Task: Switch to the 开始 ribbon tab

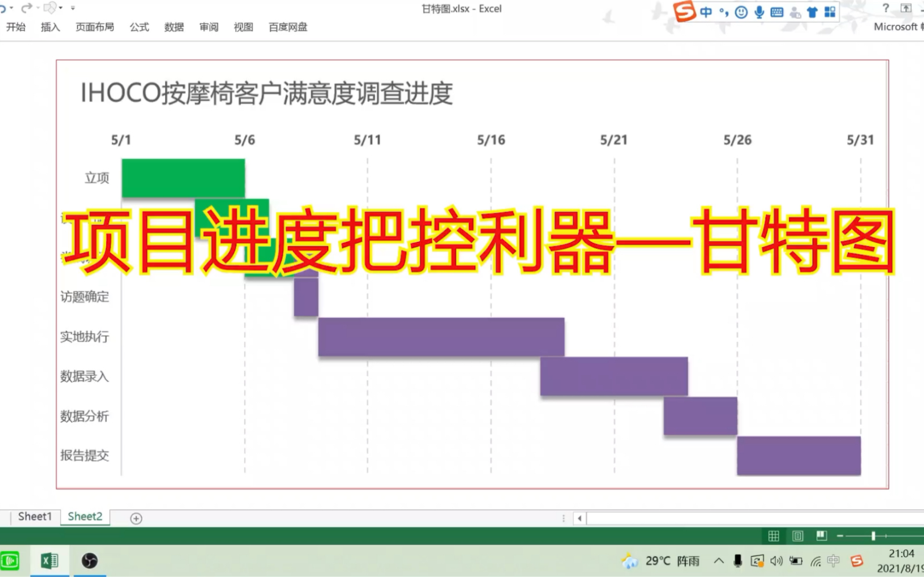Action: (16, 27)
